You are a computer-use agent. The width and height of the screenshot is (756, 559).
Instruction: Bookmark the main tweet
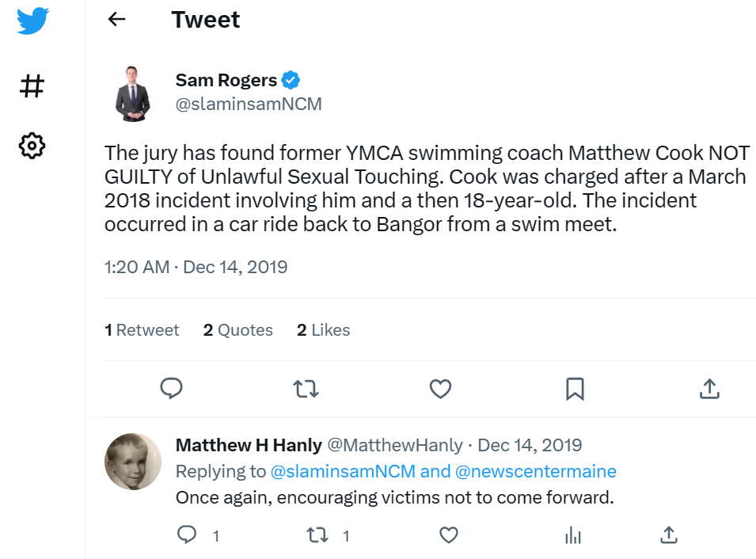point(575,388)
